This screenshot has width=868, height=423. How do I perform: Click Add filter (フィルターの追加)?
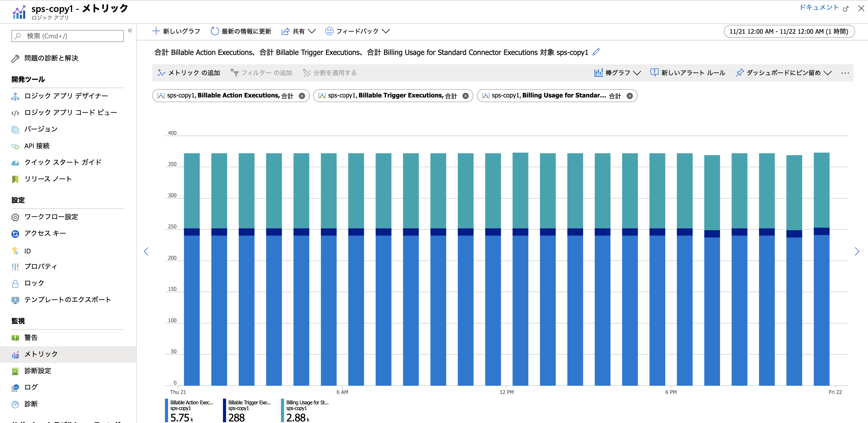pyautogui.click(x=261, y=73)
